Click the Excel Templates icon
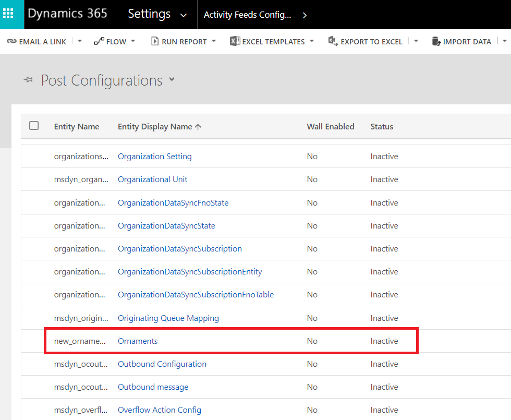The width and height of the screenshot is (511, 420). (x=235, y=42)
